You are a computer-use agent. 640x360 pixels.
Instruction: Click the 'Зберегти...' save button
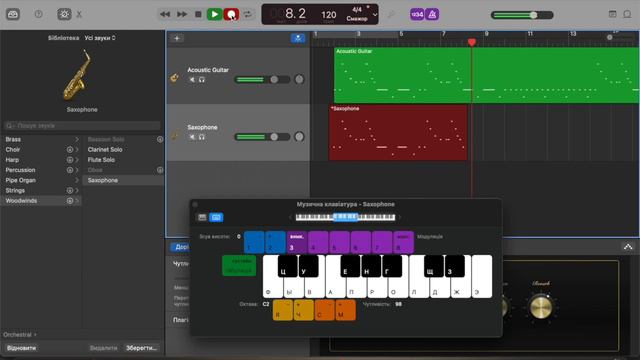click(x=141, y=348)
